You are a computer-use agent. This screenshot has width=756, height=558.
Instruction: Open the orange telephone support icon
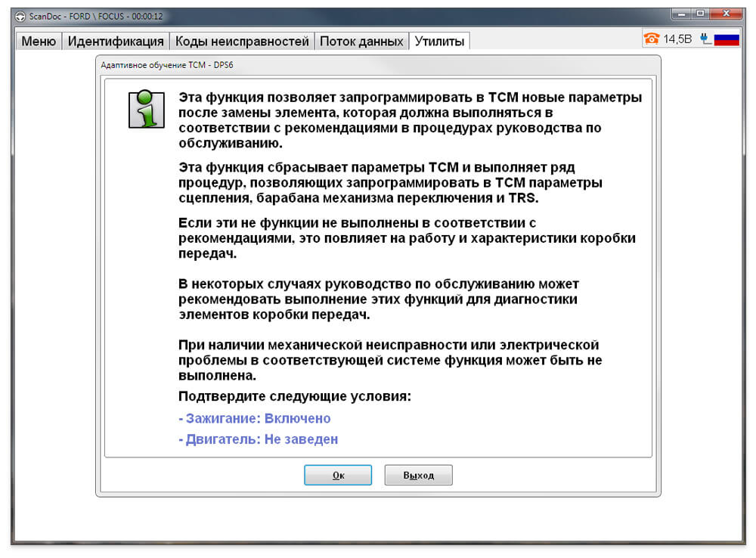pyautogui.click(x=652, y=39)
